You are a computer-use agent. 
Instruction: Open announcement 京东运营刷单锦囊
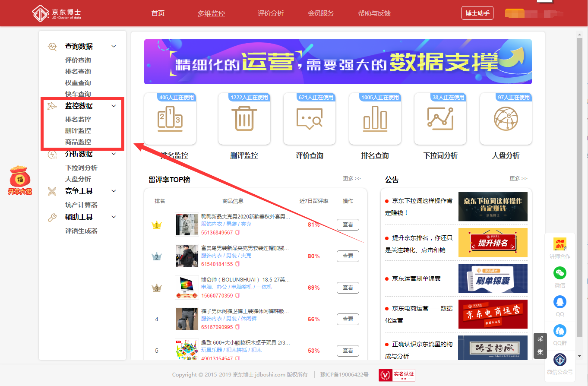tap(416, 279)
